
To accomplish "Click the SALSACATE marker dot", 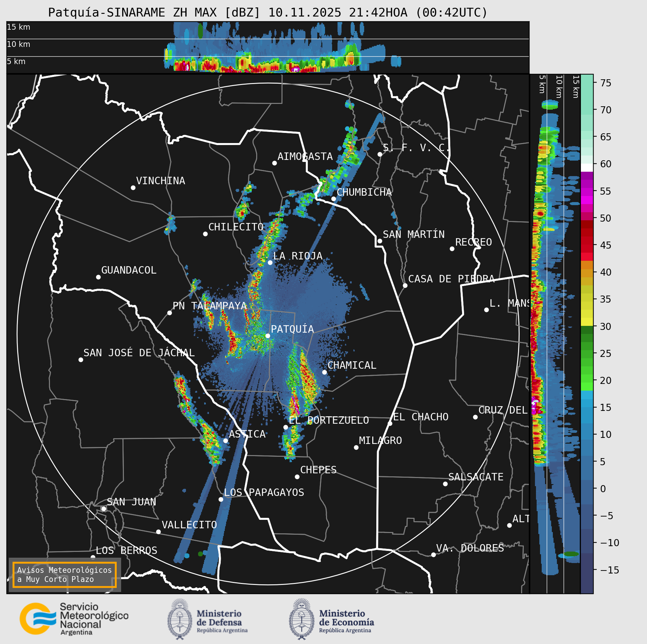I will click(445, 484).
